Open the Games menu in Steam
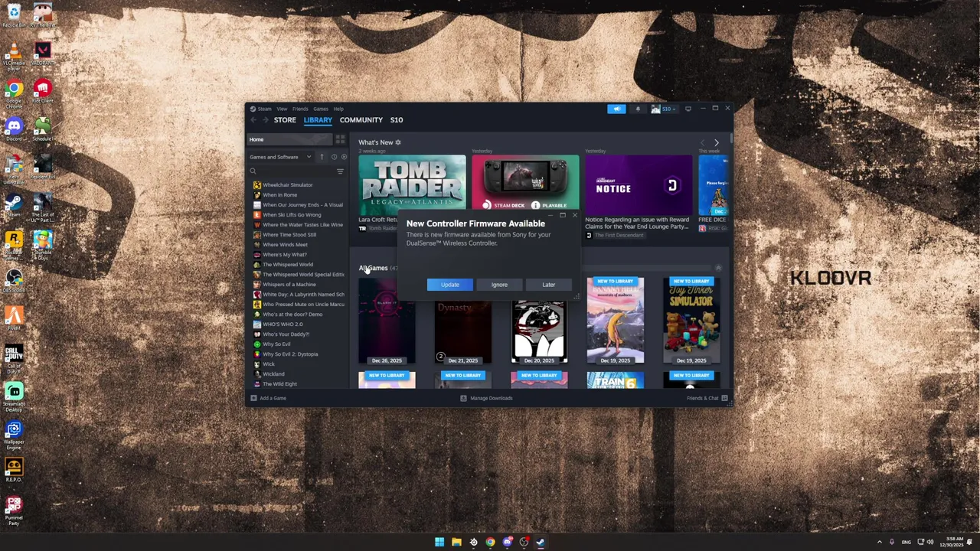The image size is (980, 551). (x=320, y=109)
